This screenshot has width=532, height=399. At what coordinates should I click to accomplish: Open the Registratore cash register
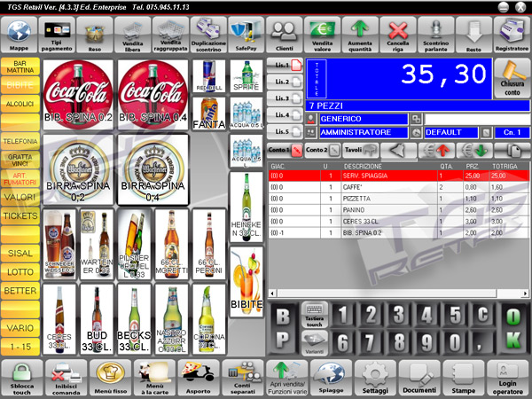[512, 35]
